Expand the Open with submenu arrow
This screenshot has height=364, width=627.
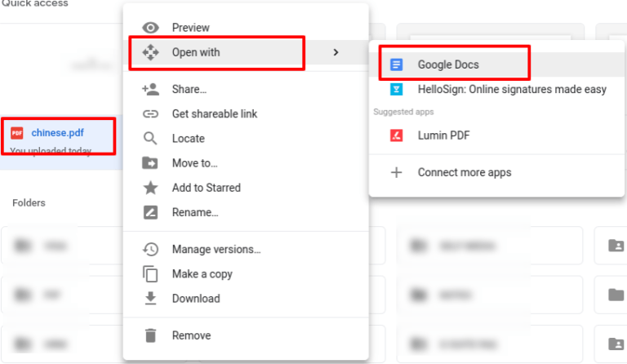tap(336, 52)
